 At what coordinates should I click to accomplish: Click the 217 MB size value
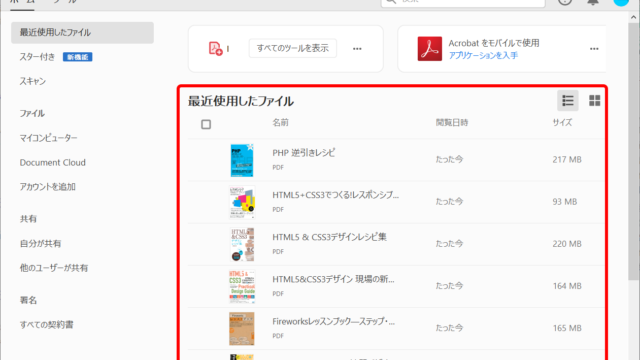[x=567, y=160]
